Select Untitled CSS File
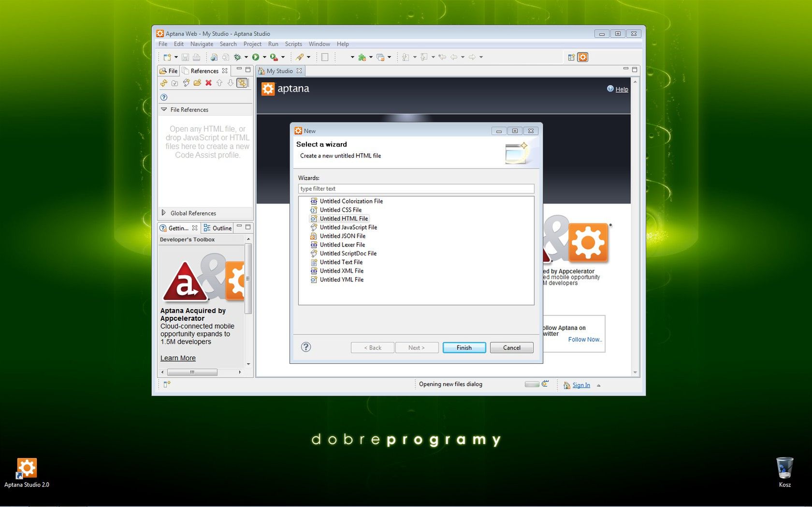The width and height of the screenshot is (812, 507). (340, 210)
